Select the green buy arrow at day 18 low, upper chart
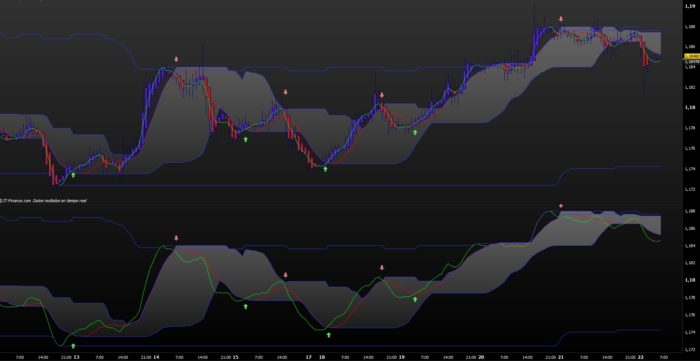 click(325, 169)
